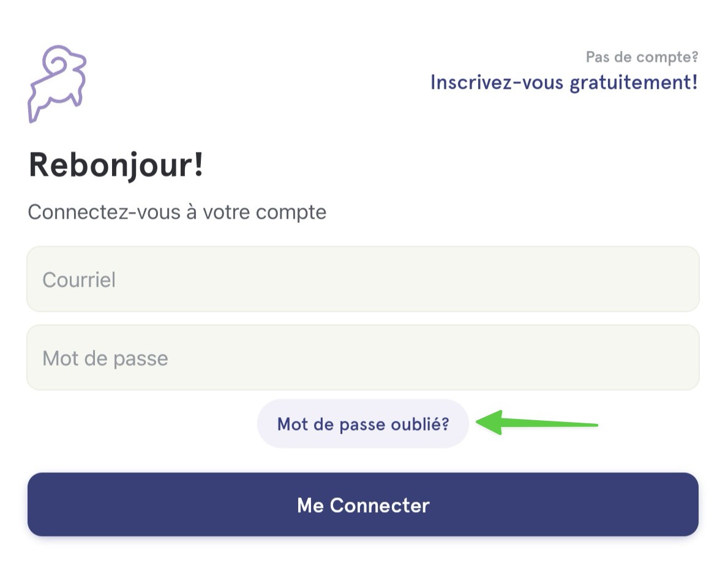
Task: Click the purple ram logo
Action: [57, 84]
